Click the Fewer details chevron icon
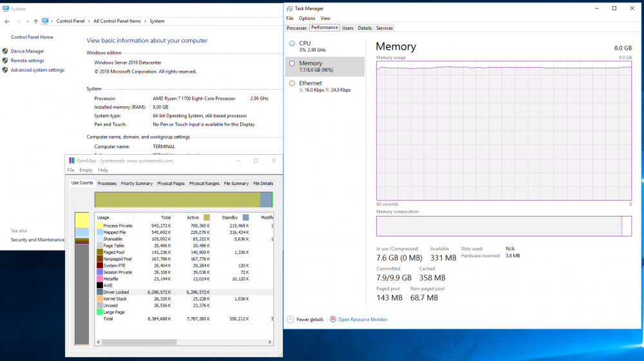The width and height of the screenshot is (644, 361). pyautogui.click(x=290, y=320)
